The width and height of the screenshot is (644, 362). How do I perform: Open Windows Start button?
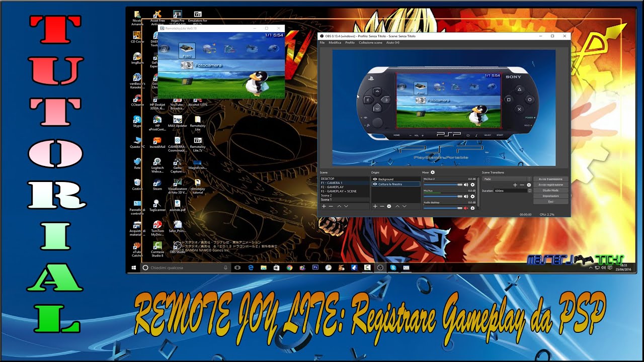[134, 267]
